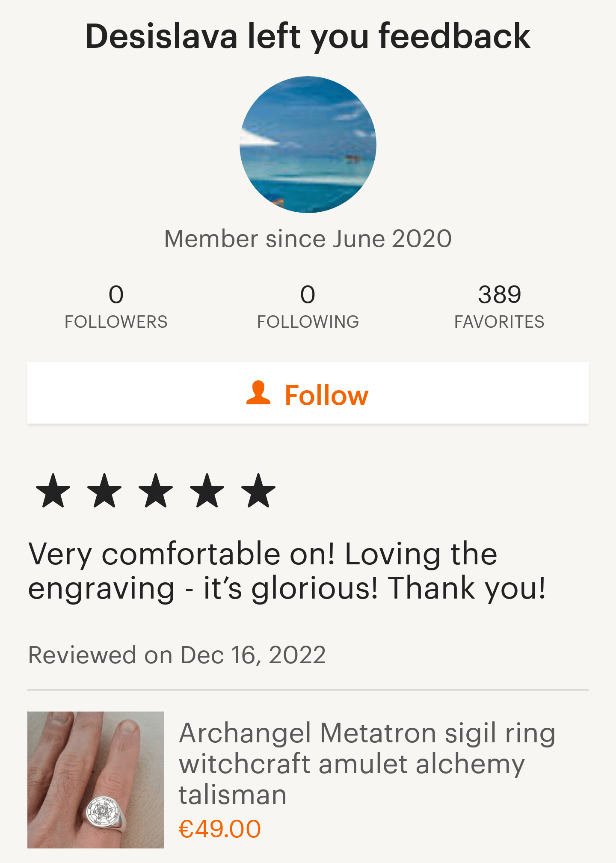Open Desislava's round profile picture
The width and height of the screenshot is (616, 863).
308,145
